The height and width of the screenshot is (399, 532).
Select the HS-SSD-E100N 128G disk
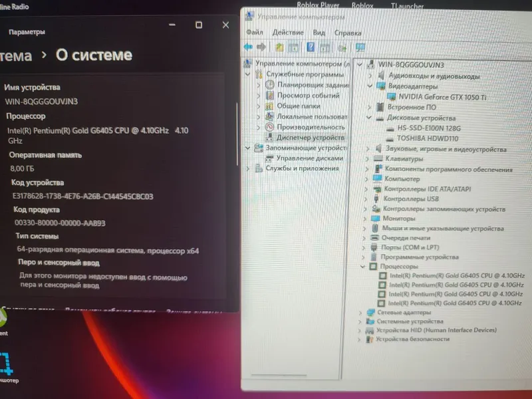(x=429, y=128)
